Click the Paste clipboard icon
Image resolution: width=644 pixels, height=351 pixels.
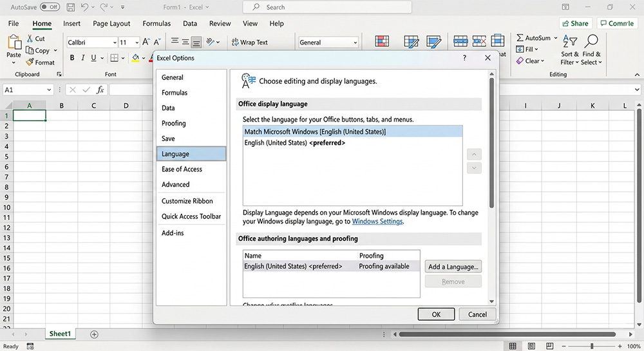14,41
